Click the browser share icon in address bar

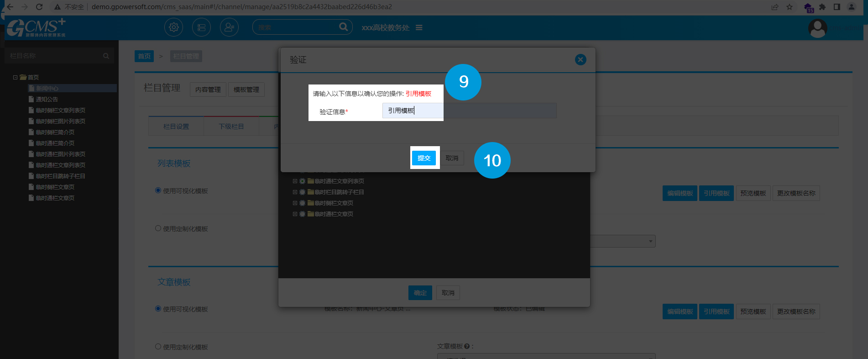(x=775, y=7)
